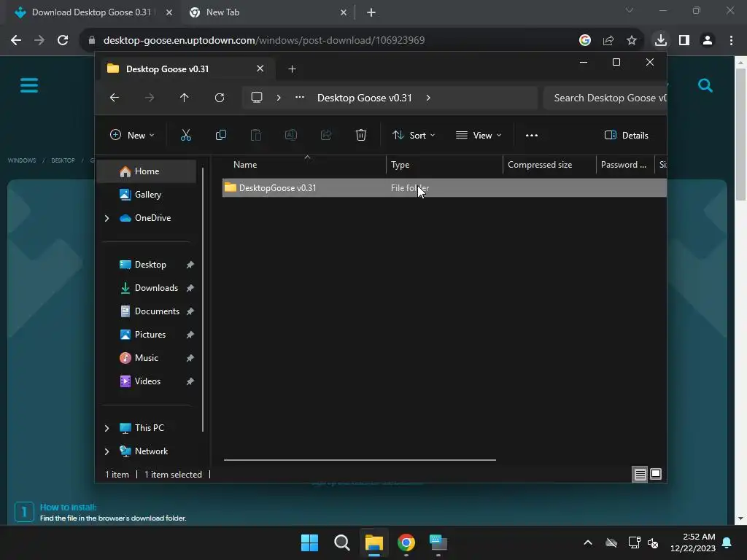
Task: Select the DesktopGoose v0.31 folder row
Action: pos(444,188)
